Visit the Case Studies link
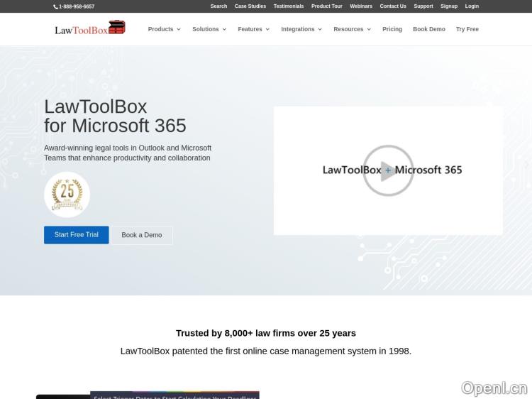This screenshot has height=399, width=532. [250, 6]
